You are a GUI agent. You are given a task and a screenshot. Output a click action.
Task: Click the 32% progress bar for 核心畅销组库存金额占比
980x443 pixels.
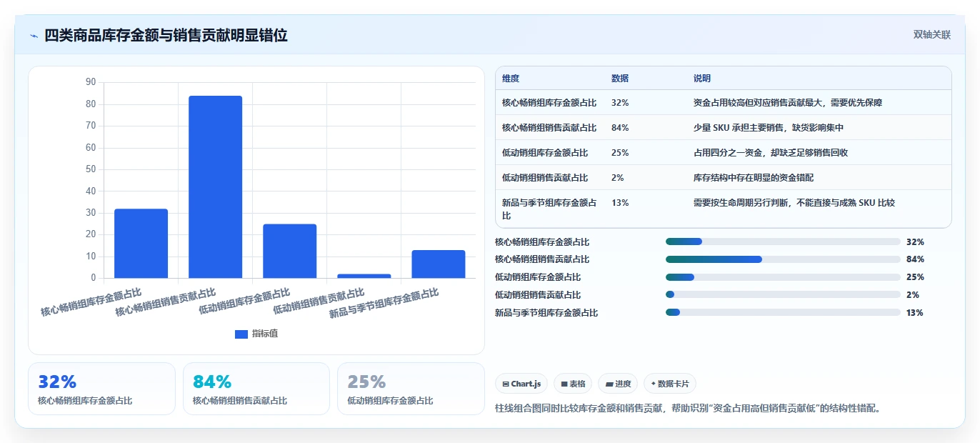(x=783, y=242)
